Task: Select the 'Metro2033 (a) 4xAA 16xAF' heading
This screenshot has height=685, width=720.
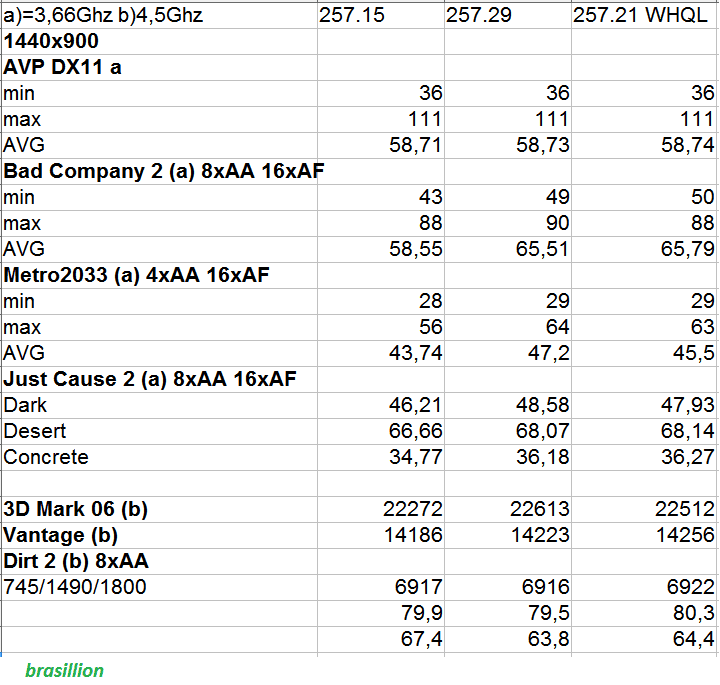Action: [x=159, y=275]
